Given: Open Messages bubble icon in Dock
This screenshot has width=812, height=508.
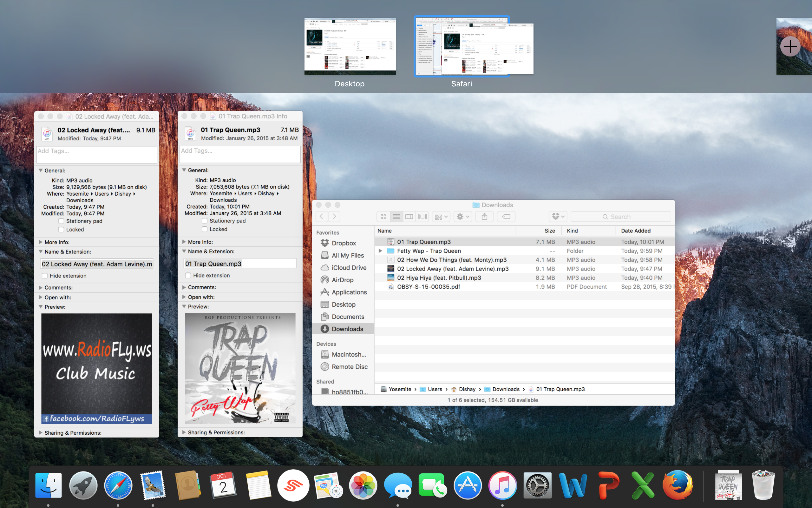Looking at the screenshot, I should coord(398,485).
